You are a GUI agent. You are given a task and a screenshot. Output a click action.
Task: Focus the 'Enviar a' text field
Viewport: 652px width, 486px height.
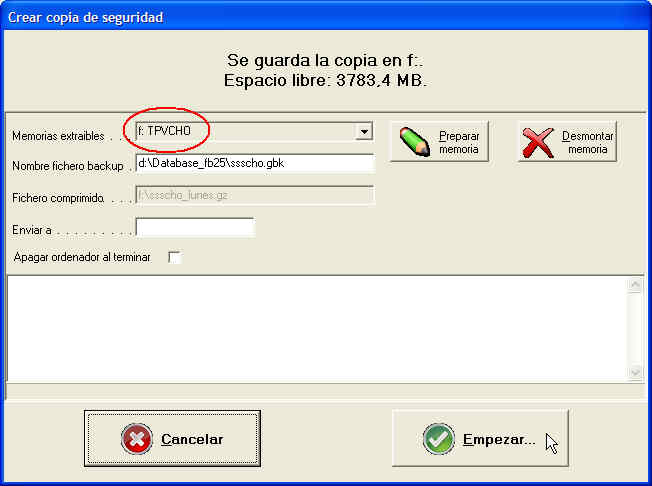click(x=195, y=227)
